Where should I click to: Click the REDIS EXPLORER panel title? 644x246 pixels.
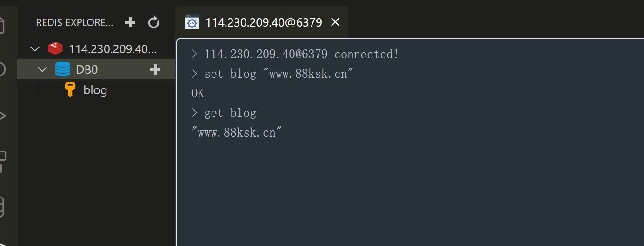click(x=74, y=22)
